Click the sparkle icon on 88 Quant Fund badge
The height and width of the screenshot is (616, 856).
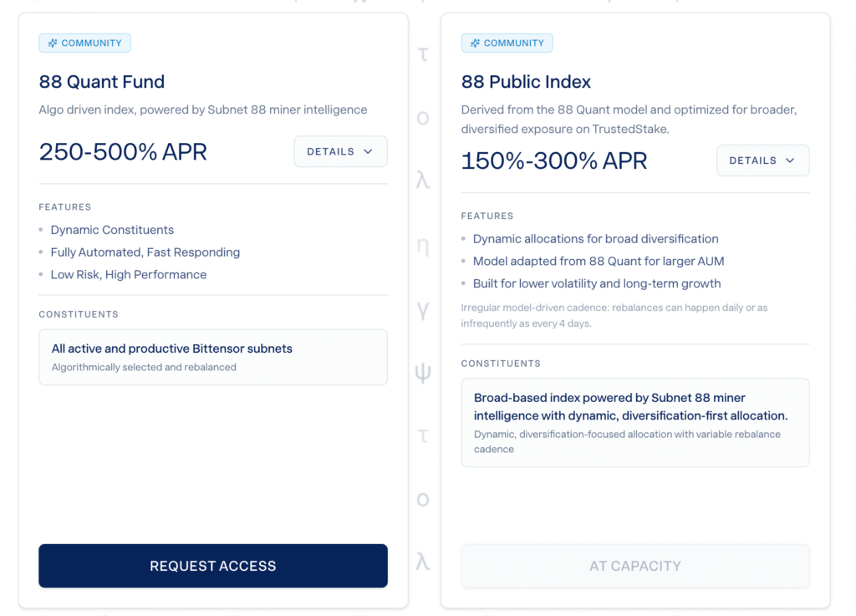(x=53, y=43)
